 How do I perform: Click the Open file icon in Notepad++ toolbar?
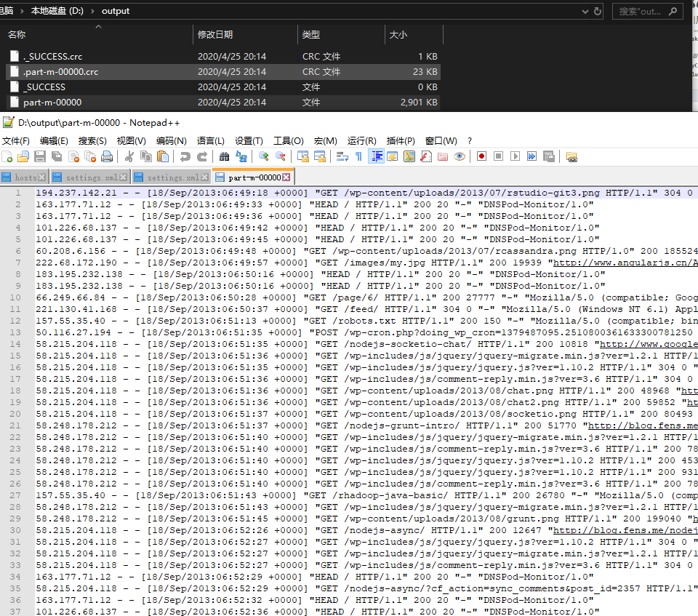[23, 156]
